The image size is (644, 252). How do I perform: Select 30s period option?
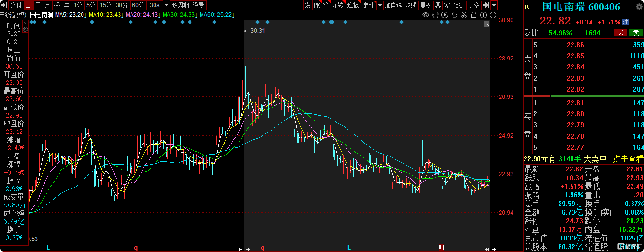point(155,5)
